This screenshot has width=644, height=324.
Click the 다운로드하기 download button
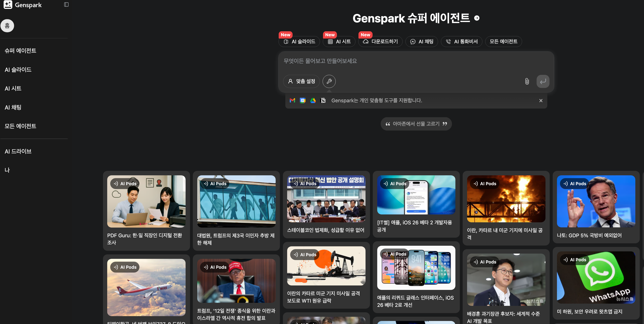pos(380,42)
